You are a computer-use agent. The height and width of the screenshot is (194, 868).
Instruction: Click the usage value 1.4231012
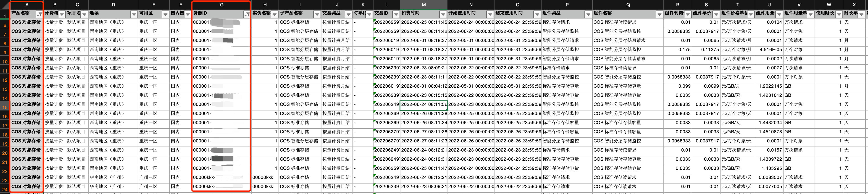[x=770, y=95]
